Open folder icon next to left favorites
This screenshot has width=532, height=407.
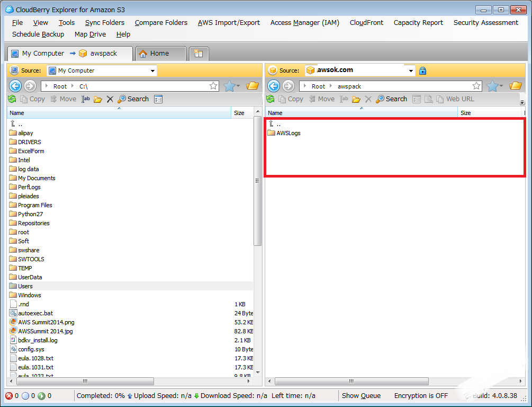[x=253, y=86]
